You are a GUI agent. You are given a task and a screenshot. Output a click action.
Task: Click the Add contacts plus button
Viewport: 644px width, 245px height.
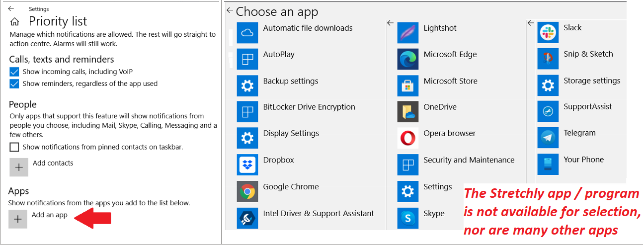point(19,167)
